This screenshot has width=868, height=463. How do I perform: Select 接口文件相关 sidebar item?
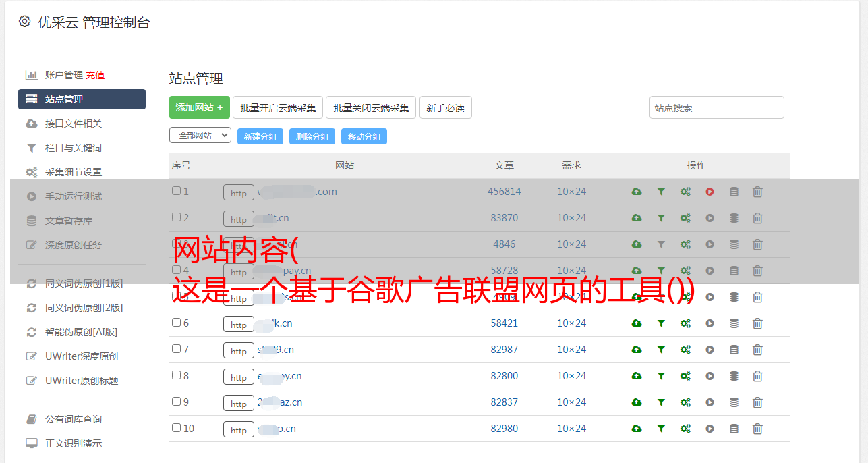(74, 124)
